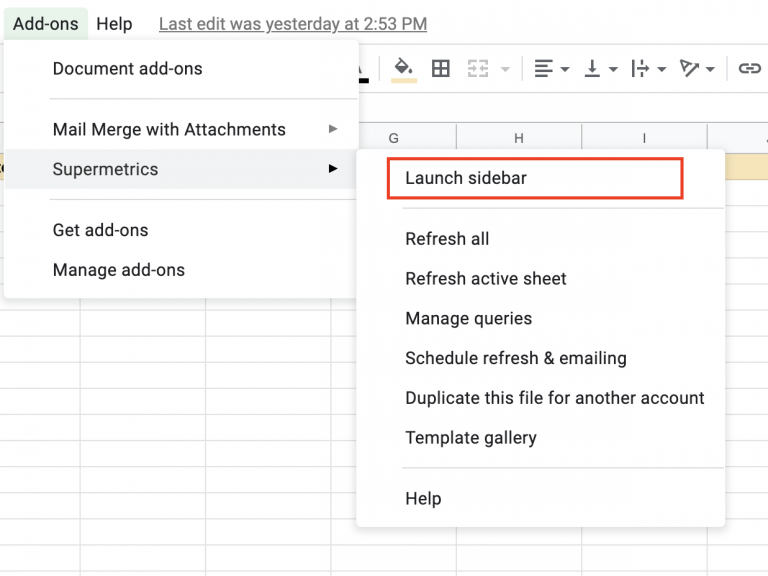Click the Last edit was yesterday link
Image resolution: width=768 pixels, height=576 pixels.
(x=292, y=24)
